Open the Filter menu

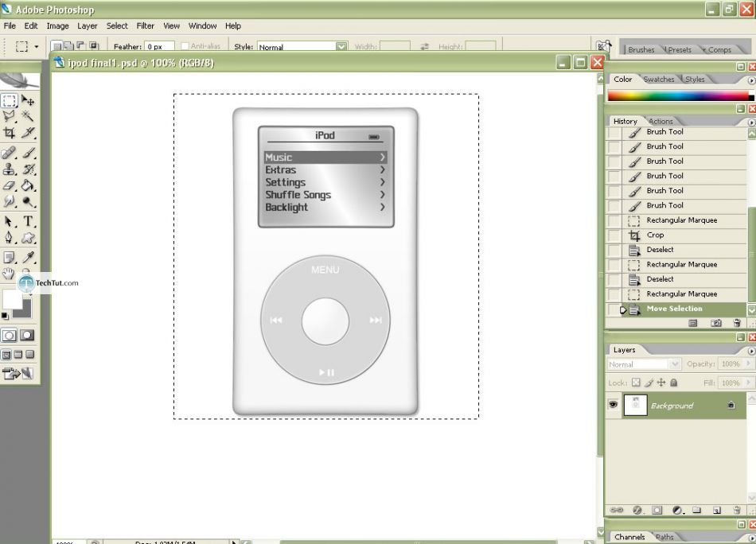[145, 26]
